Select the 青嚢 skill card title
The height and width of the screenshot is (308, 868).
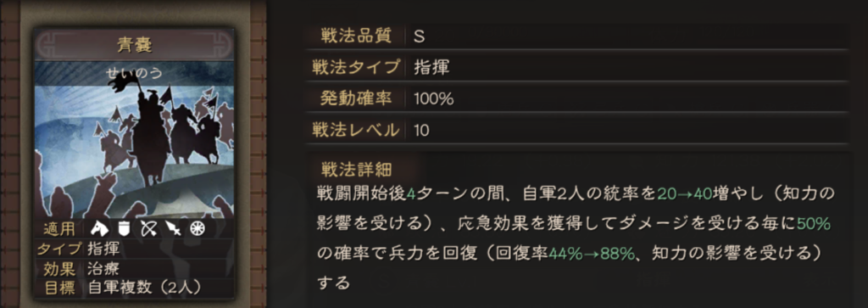click(x=134, y=45)
